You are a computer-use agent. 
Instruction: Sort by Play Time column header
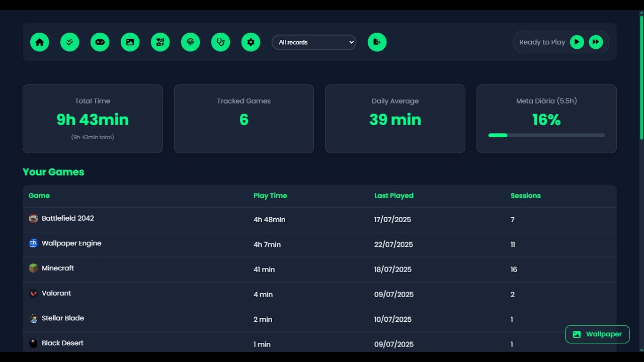point(270,196)
